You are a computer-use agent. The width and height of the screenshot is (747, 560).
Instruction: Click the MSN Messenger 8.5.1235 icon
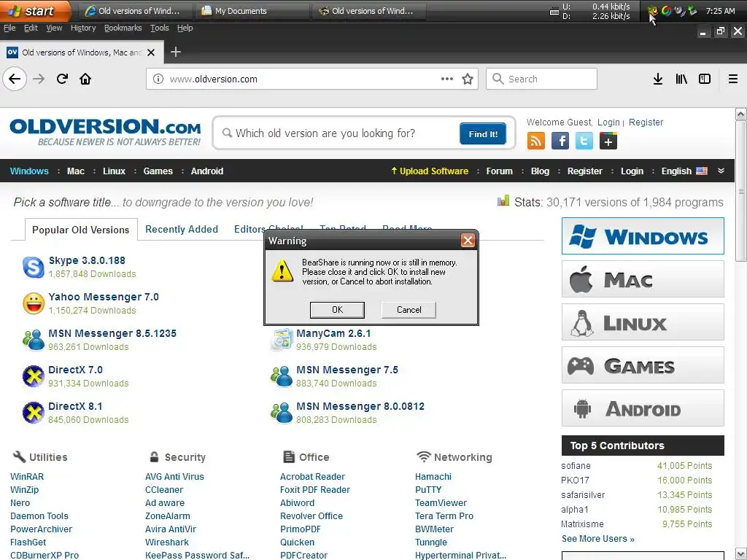point(34,340)
